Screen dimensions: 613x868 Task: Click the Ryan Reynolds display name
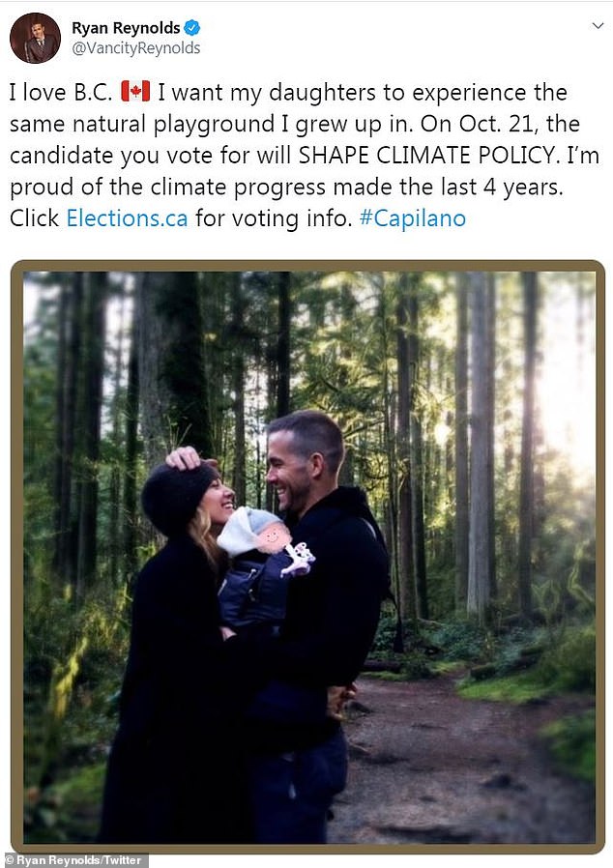point(126,28)
